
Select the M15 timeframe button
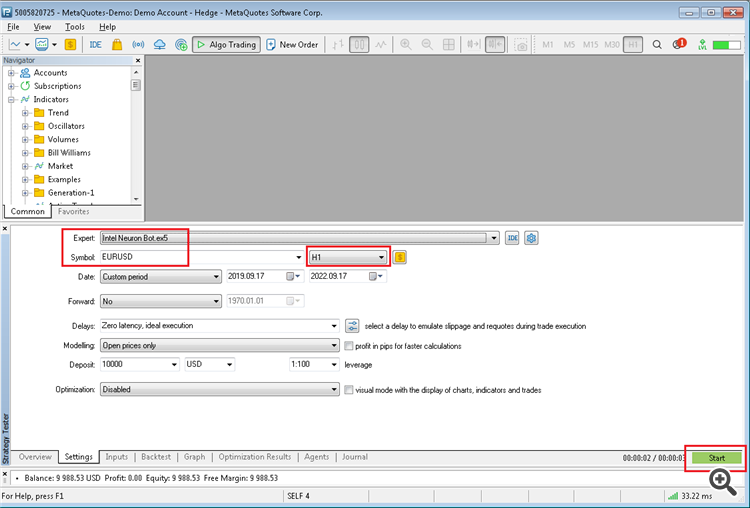tap(590, 44)
